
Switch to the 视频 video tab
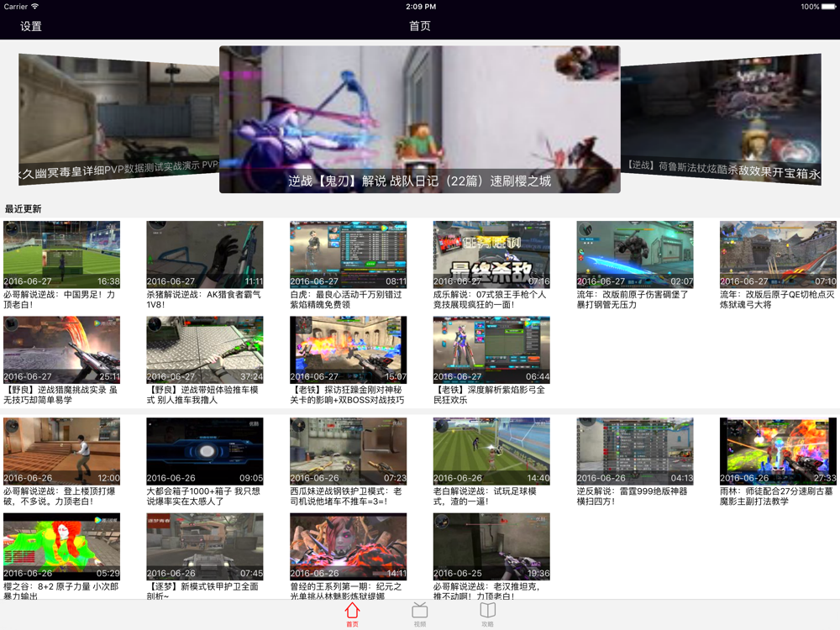419,610
